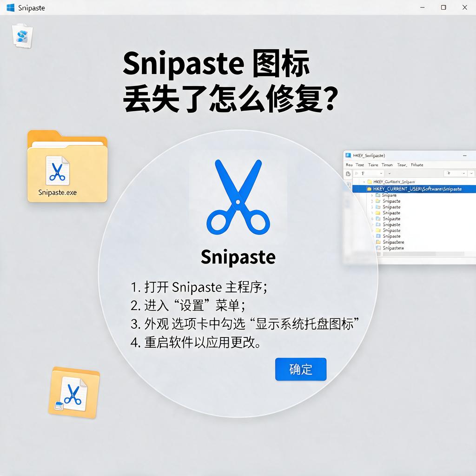Select the Snipastere subkey row
Screen dimensions: 476x476
(393, 242)
